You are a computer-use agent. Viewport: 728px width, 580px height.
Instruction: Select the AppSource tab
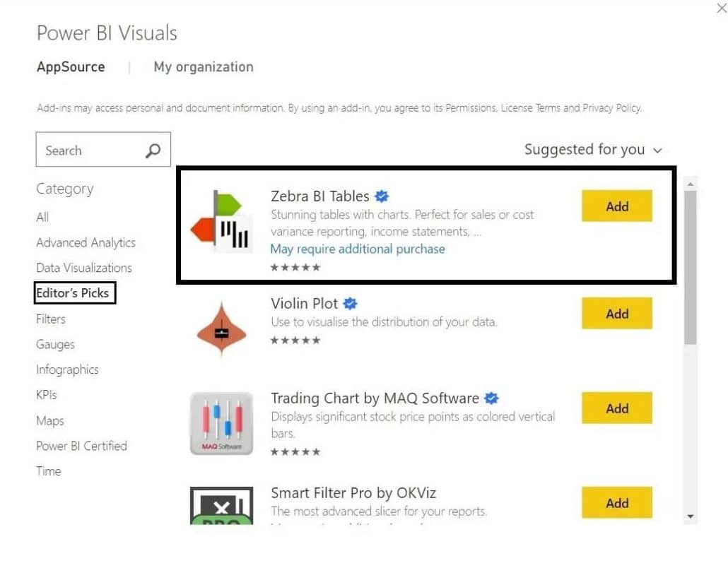71,66
